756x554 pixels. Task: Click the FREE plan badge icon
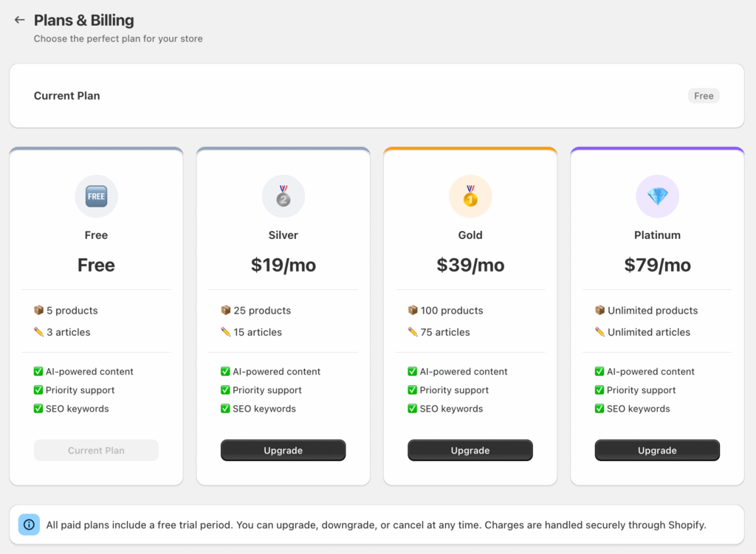click(x=96, y=196)
